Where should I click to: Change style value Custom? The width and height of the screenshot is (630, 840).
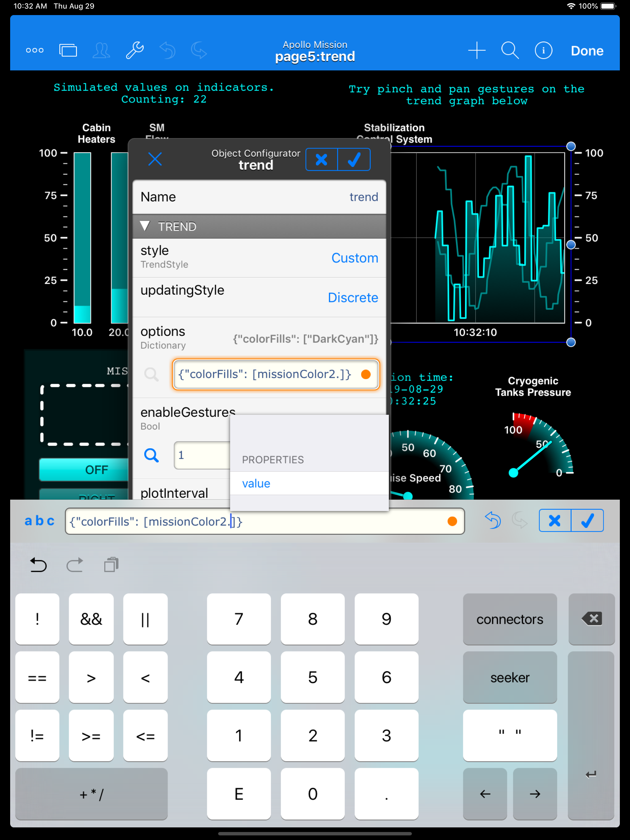(354, 258)
